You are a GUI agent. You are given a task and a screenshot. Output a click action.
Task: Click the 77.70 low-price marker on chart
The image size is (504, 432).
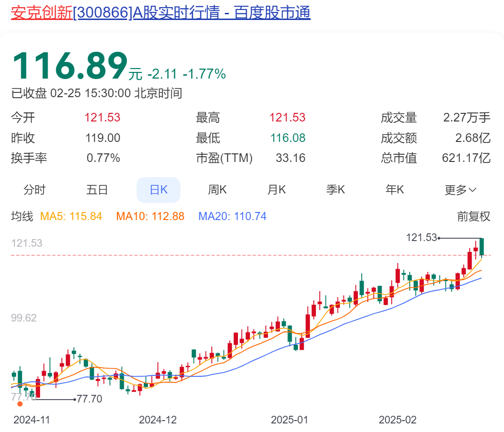click(x=89, y=399)
